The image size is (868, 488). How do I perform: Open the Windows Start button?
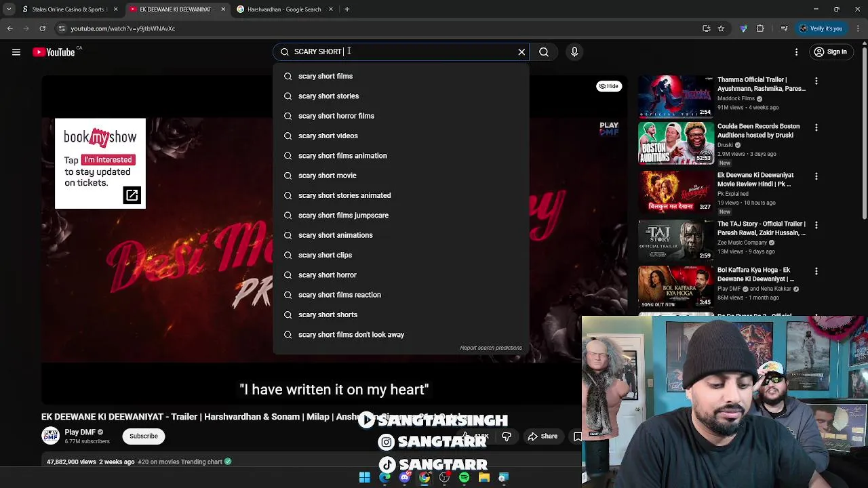365,478
